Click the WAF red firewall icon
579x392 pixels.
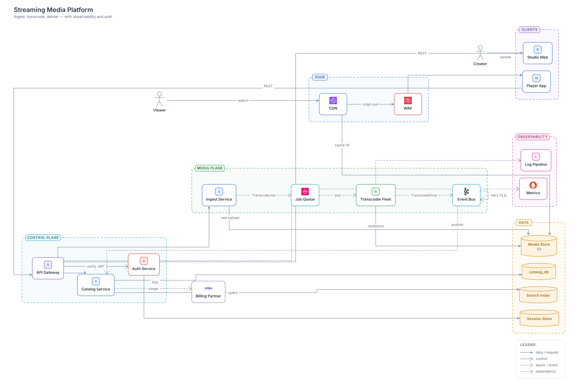pyautogui.click(x=408, y=100)
